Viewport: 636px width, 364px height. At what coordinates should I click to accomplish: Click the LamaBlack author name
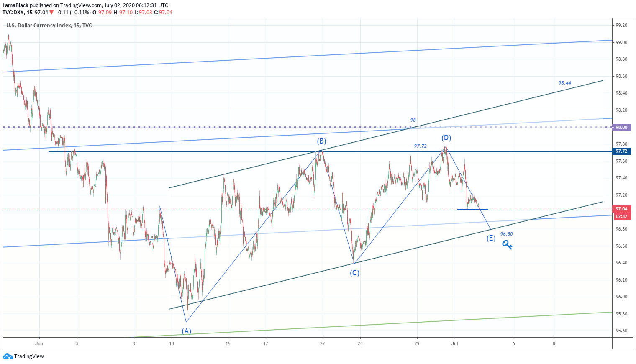[15, 5]
